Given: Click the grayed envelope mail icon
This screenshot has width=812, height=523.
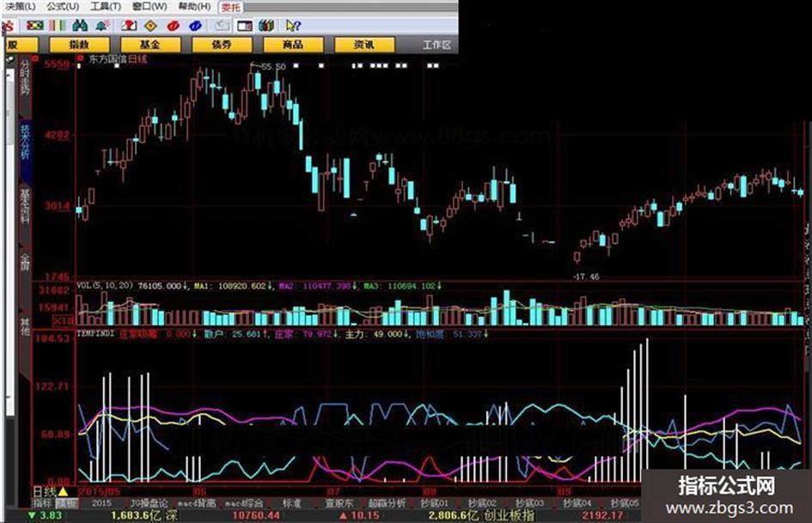Looking at the screenshot, I should pyautogui.click(x=223, y=26).
